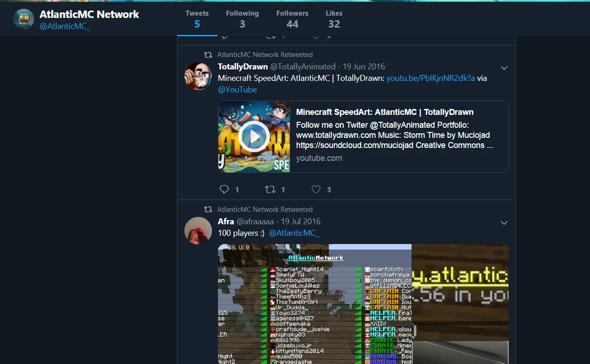View the Followers tab

292,19
